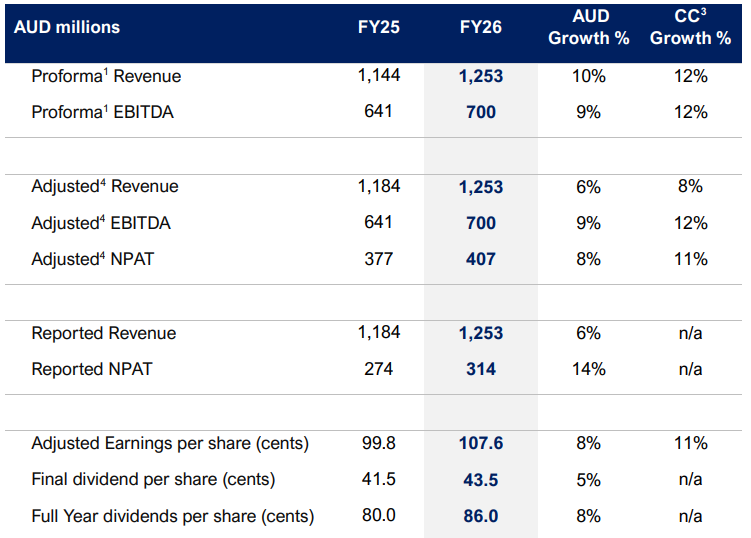751x538 pixels.
Task: Select the FY26 column header
Action: click(x=480, y=27)
